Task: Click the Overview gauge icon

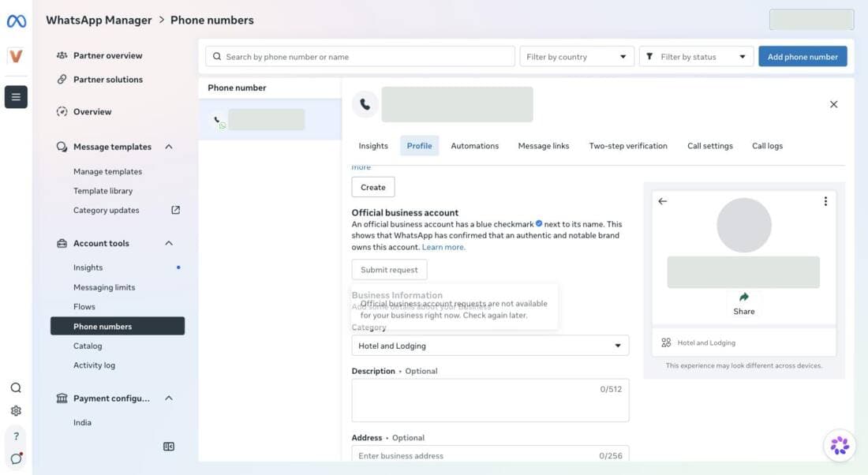Action: (x=62, y=111)
